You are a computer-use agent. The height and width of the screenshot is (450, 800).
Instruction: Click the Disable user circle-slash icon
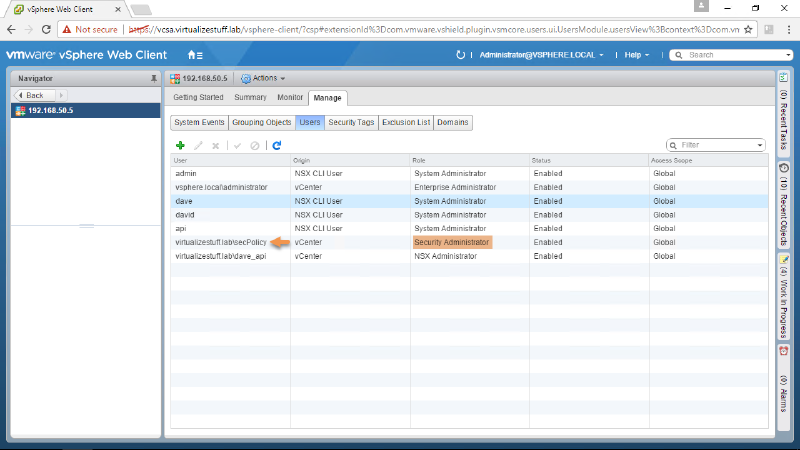(x=255, y=145)
